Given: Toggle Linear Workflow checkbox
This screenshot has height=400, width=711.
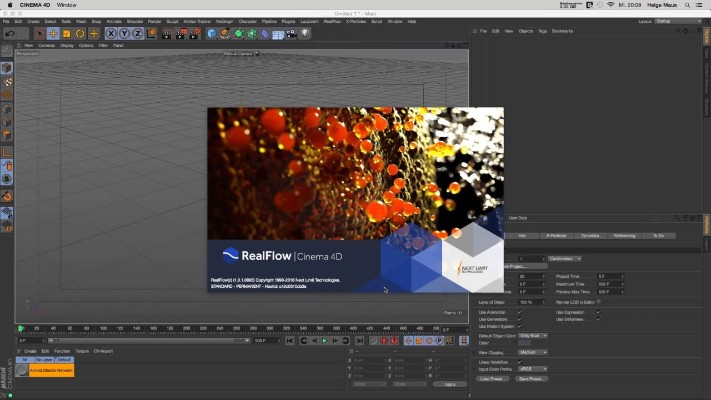Looking at the screenshot, I should [520, 362].
